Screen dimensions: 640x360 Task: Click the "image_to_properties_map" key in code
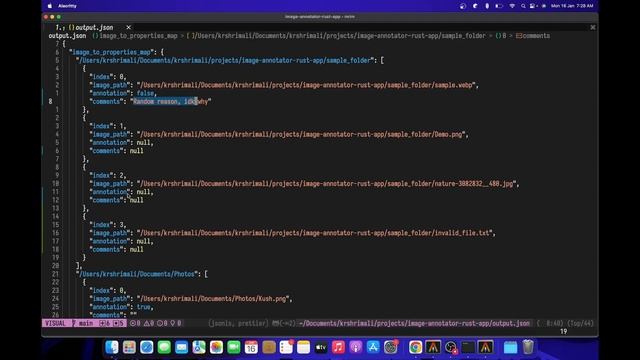(112, 52)
